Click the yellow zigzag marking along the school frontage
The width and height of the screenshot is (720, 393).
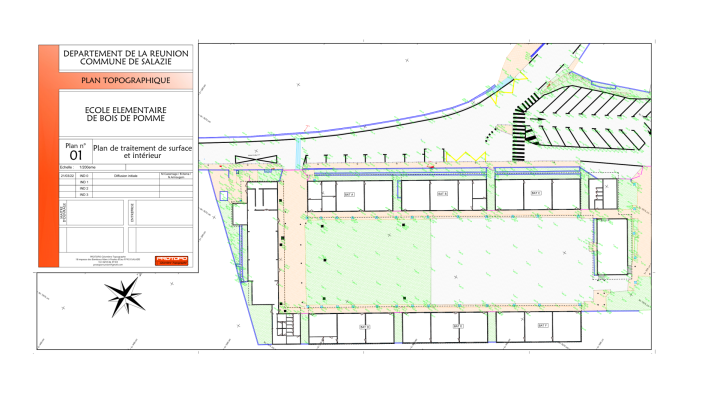pyautogui.click(x=466, y=157)
